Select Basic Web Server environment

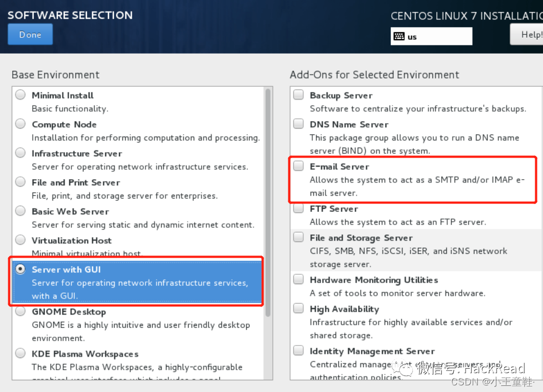click(x=20, y=211)
